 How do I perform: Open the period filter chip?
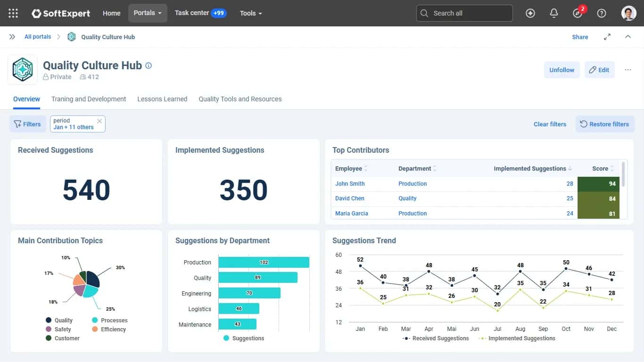click(x=77, y=124)
